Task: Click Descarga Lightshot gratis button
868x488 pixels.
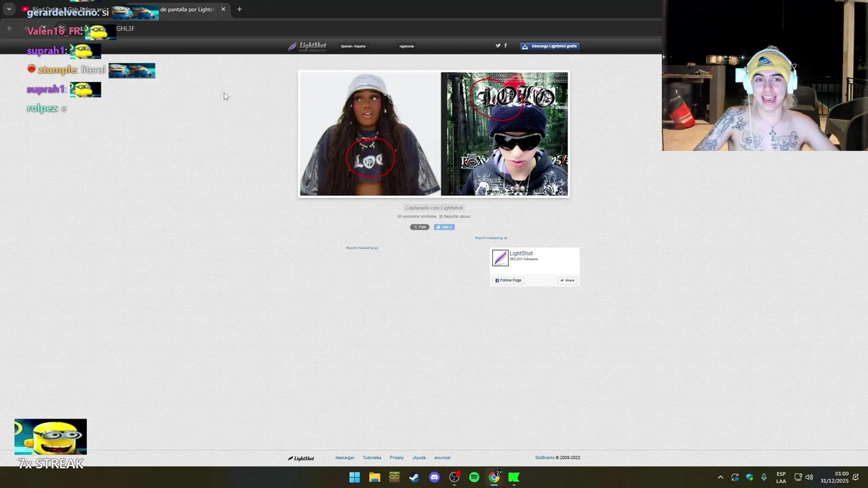Action: pyautogui.click(x=550, y=46)
